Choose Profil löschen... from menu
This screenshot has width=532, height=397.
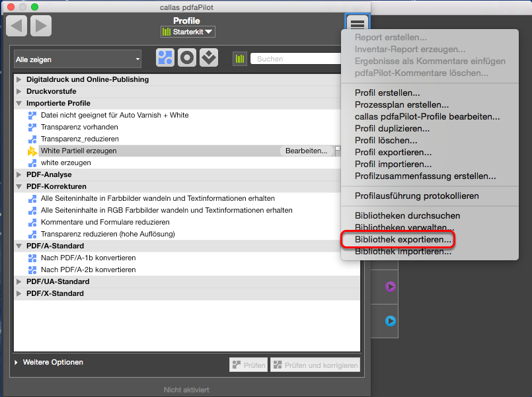tap(430, 140)
